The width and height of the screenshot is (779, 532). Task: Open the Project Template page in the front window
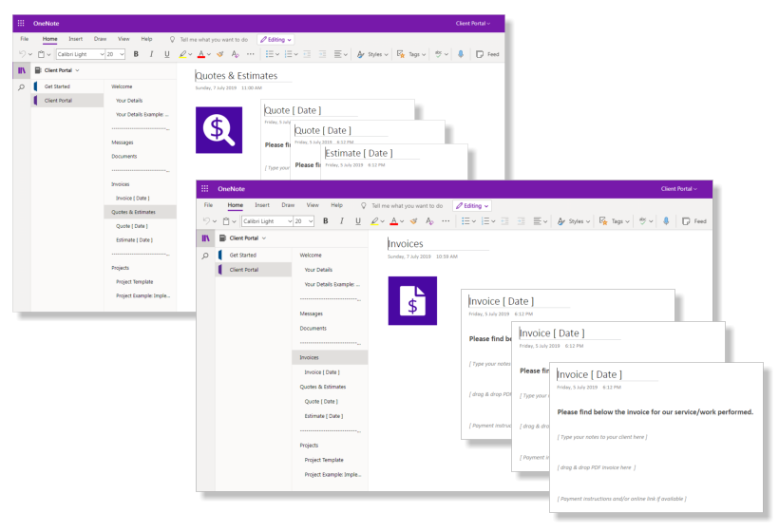(330, 460)
